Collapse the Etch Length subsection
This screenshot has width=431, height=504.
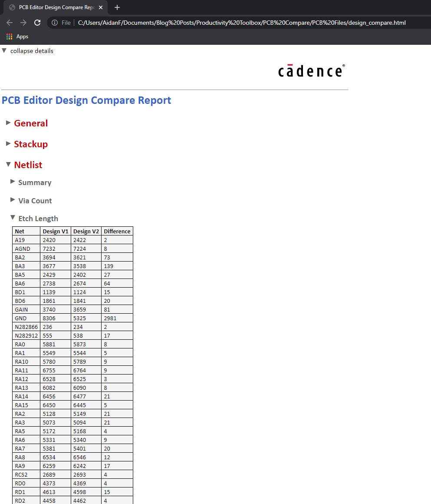point(13,218)
